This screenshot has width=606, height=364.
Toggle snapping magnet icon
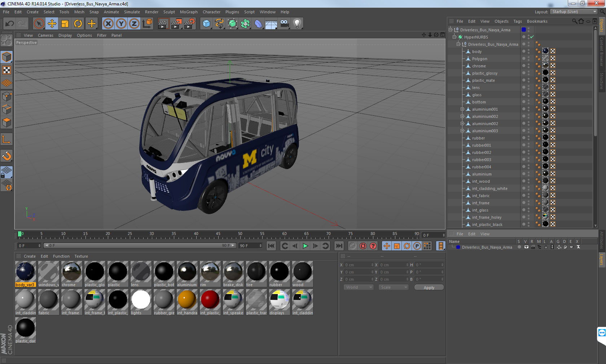coord(7,156)
